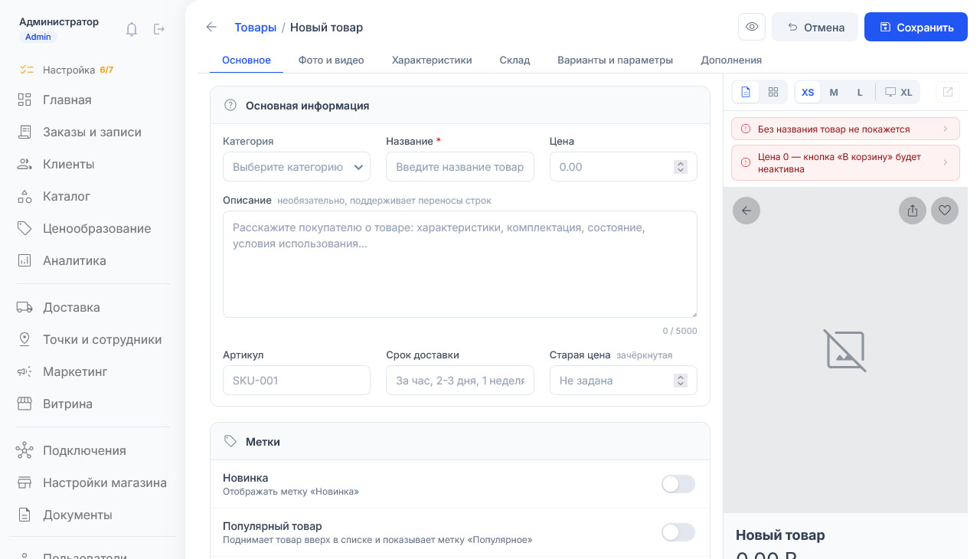Click help icon by Основная информация
This screenshot has width=980, height=559.
click(230, 106)
